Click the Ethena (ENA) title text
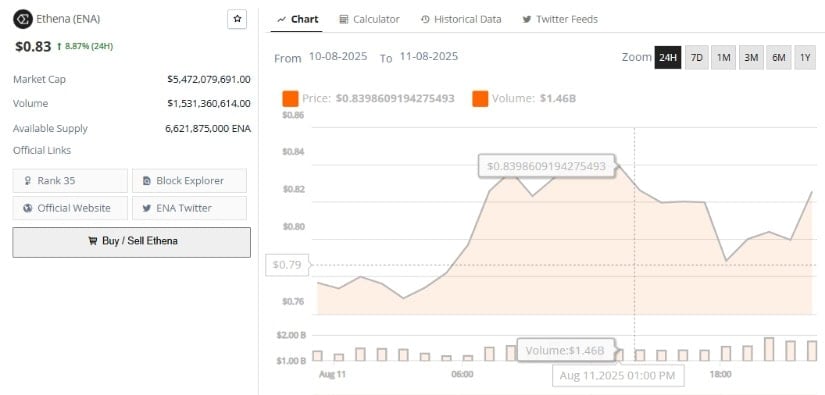 [68, 19]
